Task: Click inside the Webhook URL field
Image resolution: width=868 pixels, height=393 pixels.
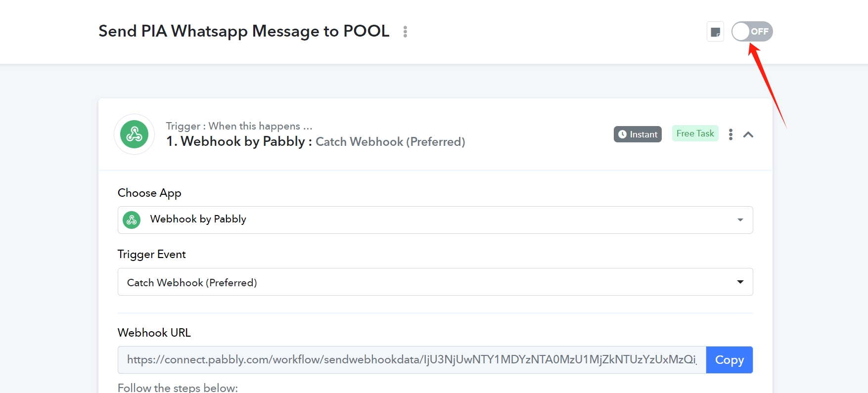Action: pyautogui.click(x=412, y=360)
